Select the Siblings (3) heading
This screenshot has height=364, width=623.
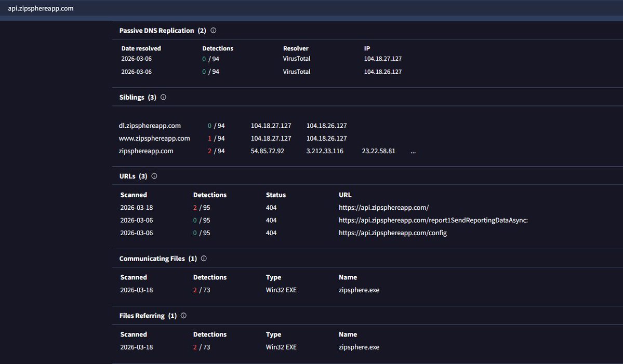pos(138,97)
